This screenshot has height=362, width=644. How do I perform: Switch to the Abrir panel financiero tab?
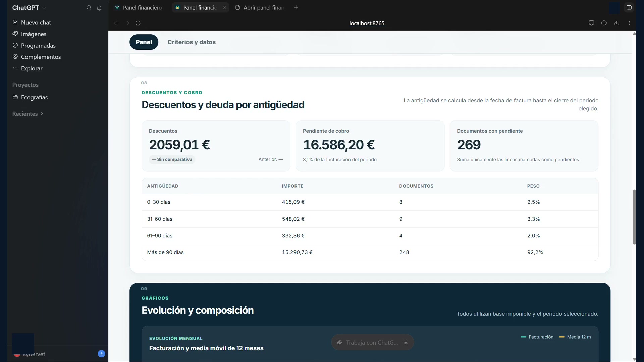(260, 7)
